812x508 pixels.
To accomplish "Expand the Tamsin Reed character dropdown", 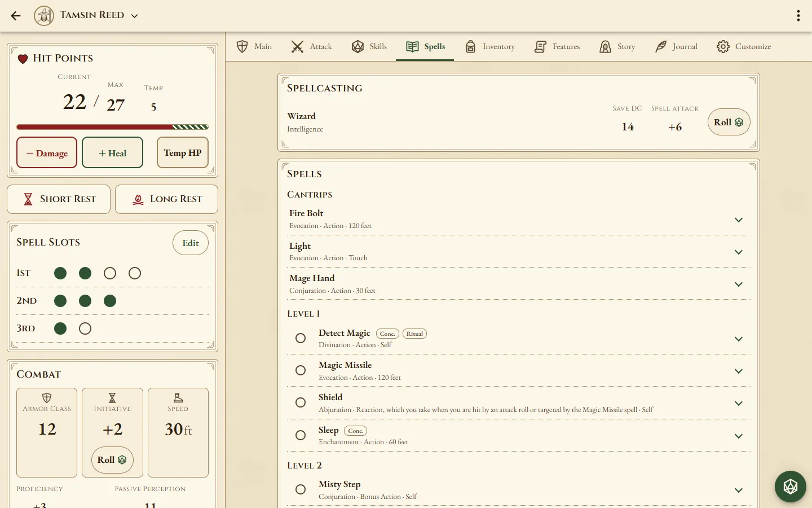I will [x=134, y=16].
